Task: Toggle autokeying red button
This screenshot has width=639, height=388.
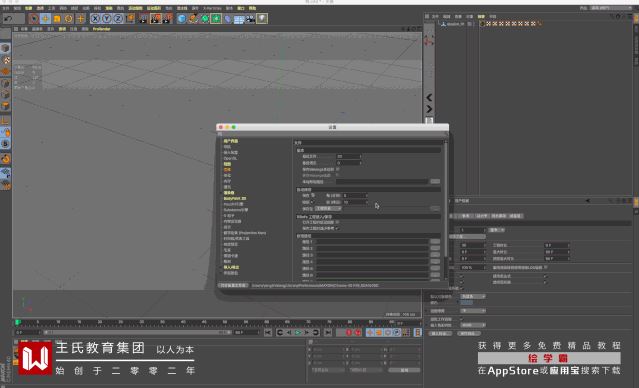Action: coord(358,333)
